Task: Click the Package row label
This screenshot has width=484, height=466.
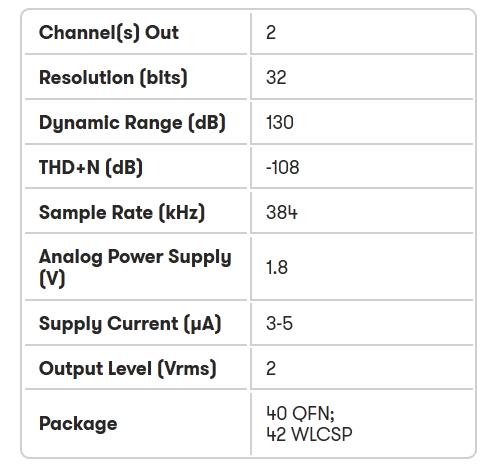Action: (78, 424)
